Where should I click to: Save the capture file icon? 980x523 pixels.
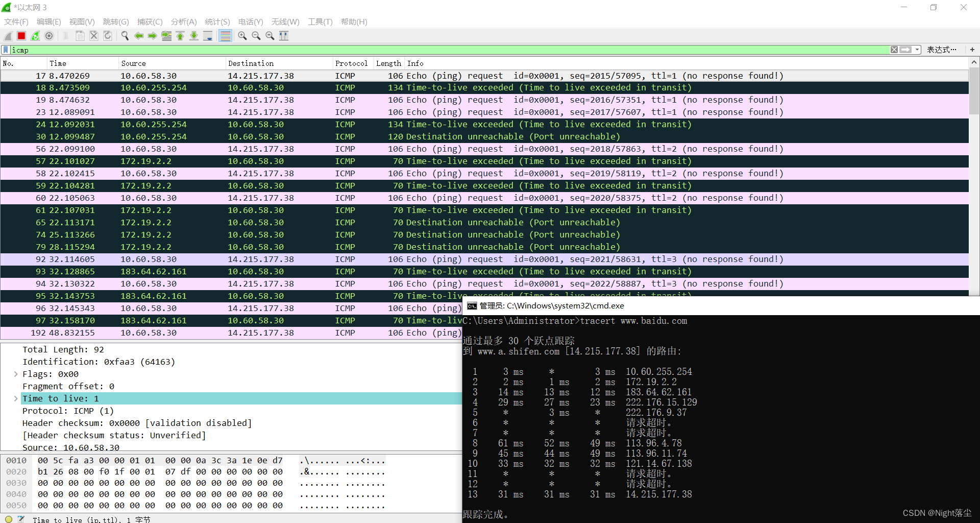[x=80, y=36]
